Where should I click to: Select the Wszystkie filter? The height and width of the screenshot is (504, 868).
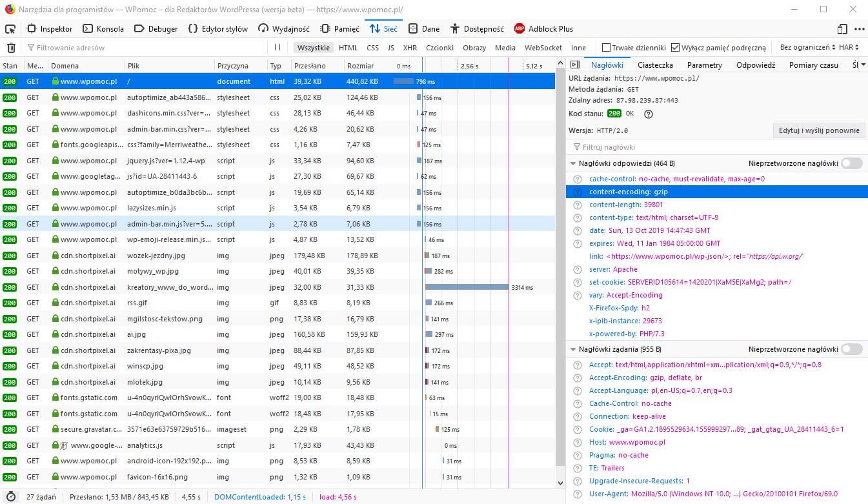click(x=314, y=48)
